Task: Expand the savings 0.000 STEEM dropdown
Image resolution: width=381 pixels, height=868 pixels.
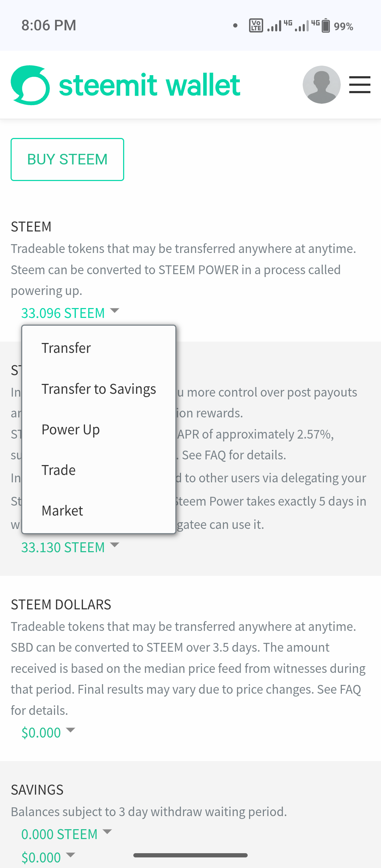Action: [66, 834]
